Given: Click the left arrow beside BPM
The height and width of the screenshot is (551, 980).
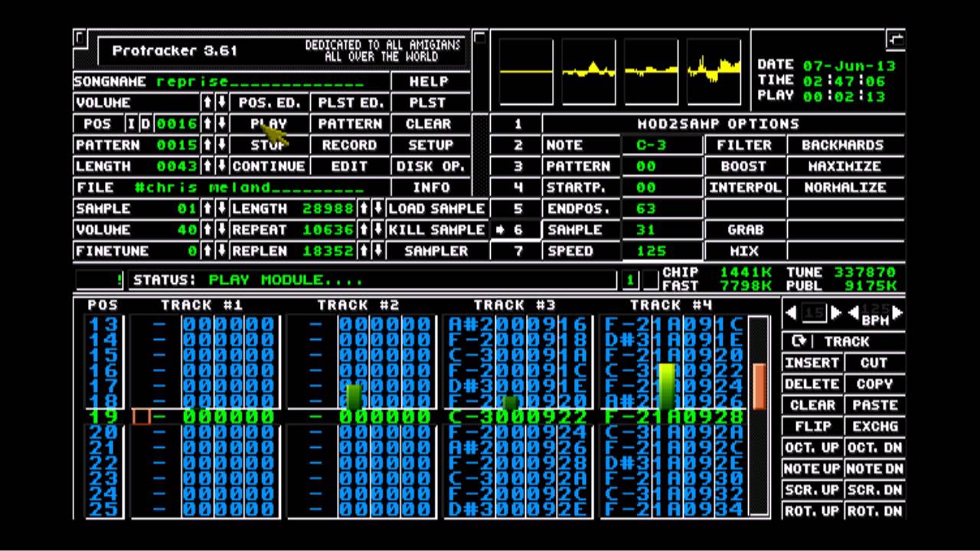Looking at the screenshot, I should (x=853, y=313).
